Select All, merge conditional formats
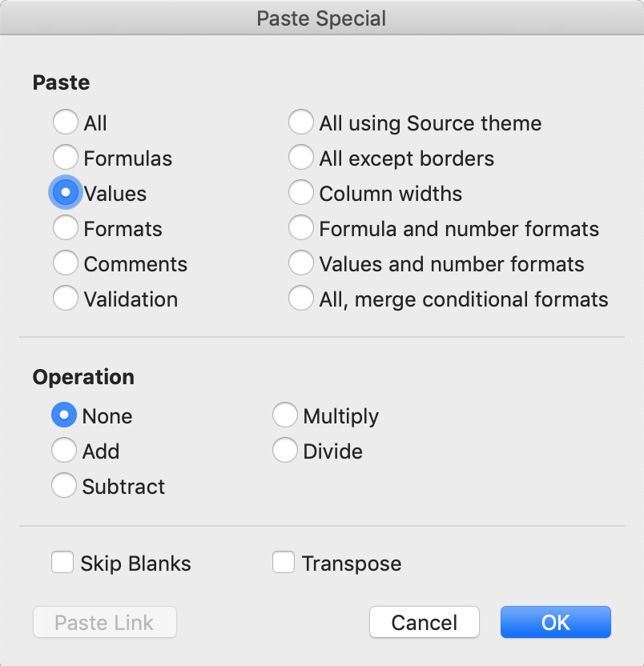The height and width of the screenshot is (666, 644). coord(301,299)
